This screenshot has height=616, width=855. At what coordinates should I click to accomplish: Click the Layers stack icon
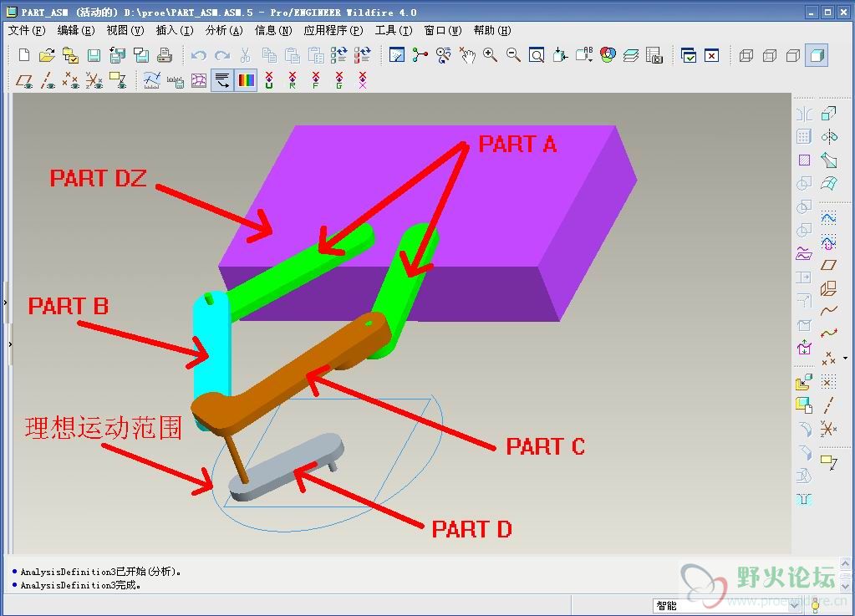point(631,55)
